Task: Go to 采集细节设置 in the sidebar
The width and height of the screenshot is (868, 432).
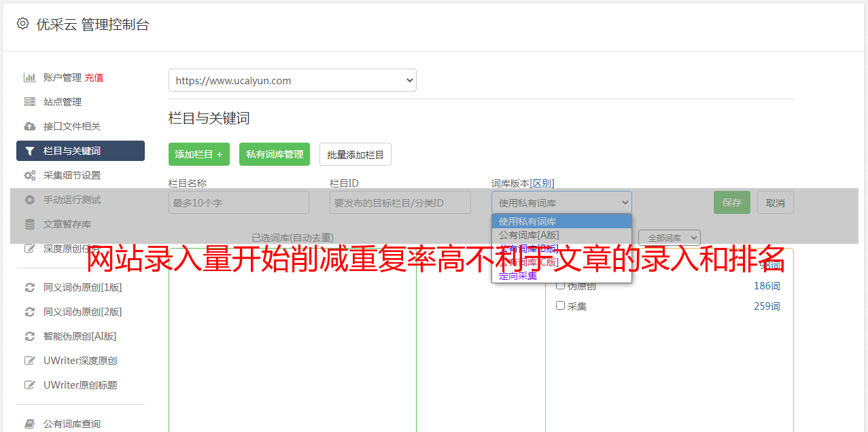Action: coord(72,175)
